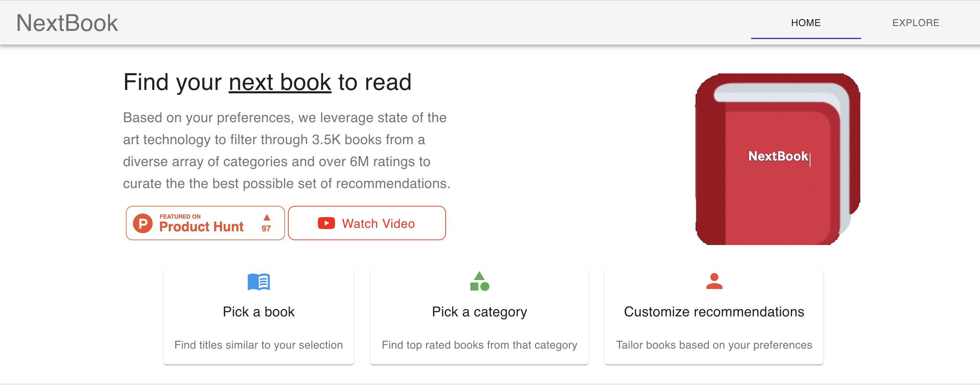Click the Product Hunt 'P' logo icon
This screenshot has height=385, width=980.
(x=143, y=223)
